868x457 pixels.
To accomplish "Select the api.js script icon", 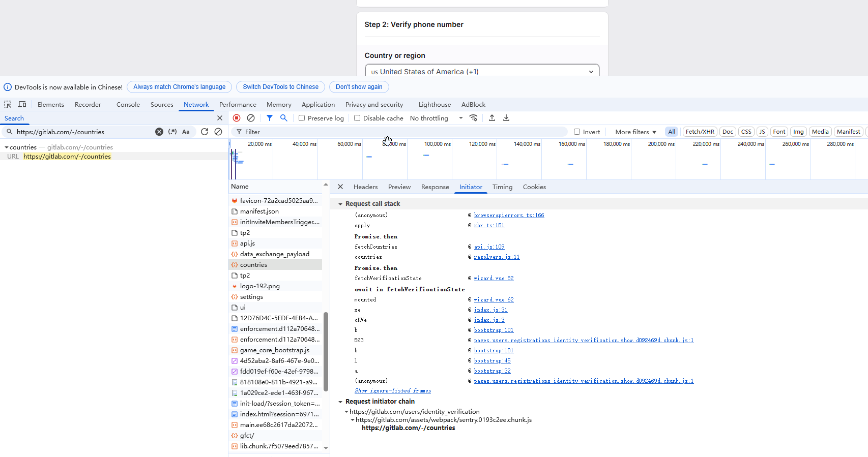I will click(x=235, y=243).
